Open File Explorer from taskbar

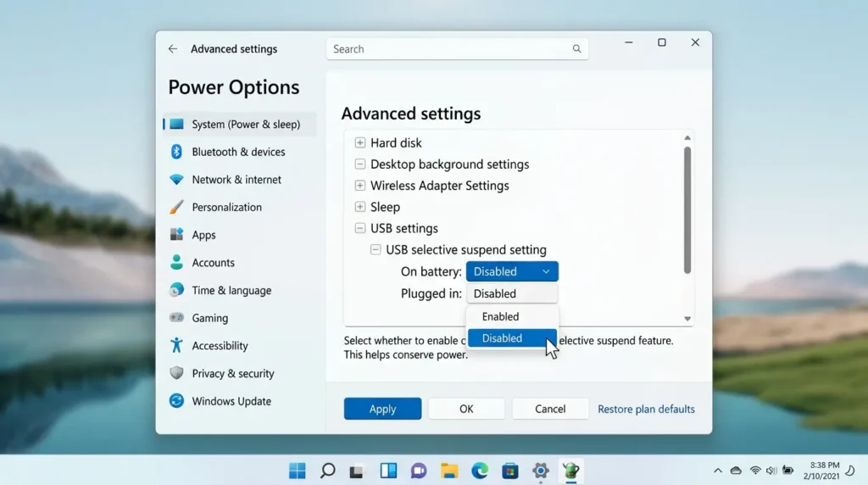click(449, 471)
